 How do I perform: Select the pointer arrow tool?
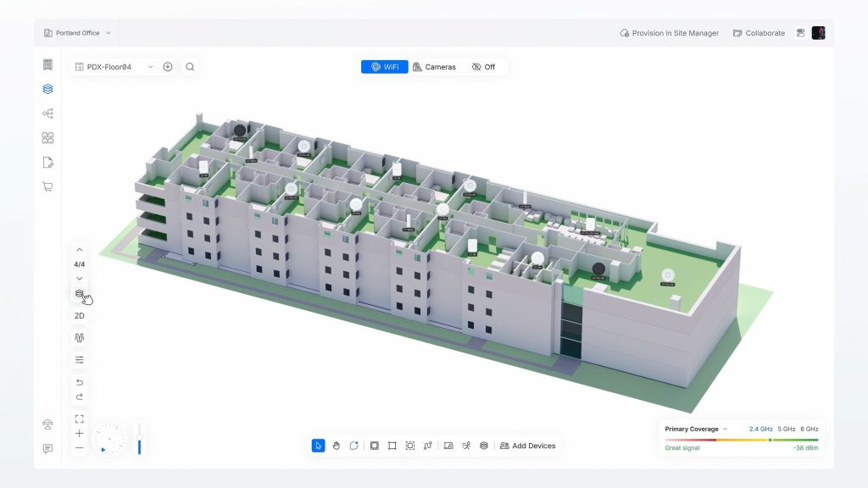tap(319, 446)
